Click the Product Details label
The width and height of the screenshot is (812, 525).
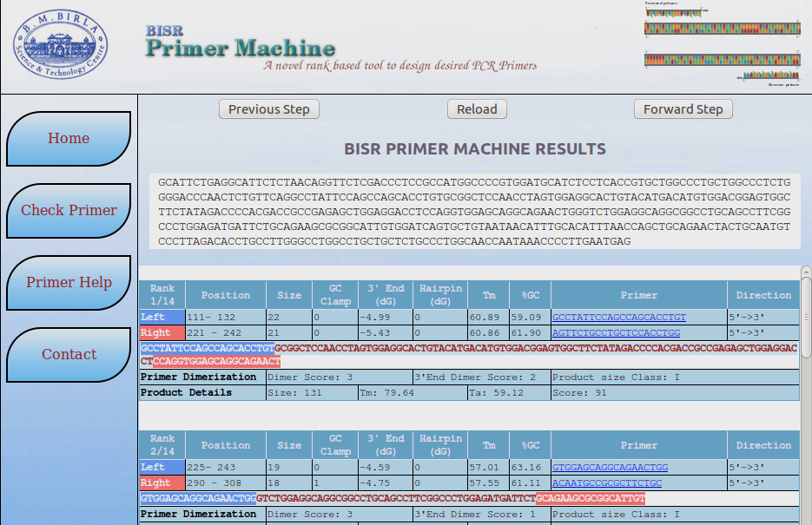[x=202, y=392]
